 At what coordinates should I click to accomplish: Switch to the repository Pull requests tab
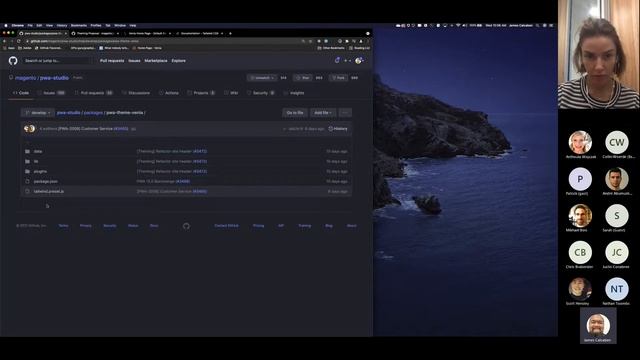(93, 93)
